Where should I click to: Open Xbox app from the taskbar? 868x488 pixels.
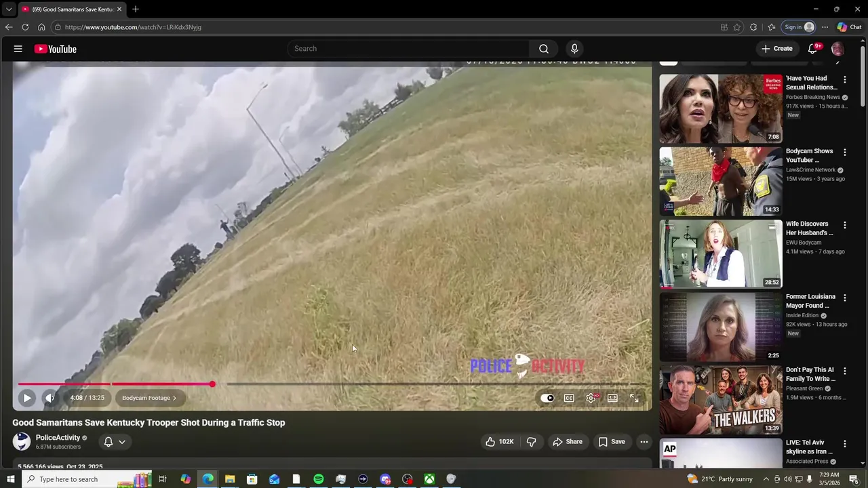click(x=429, y=479)
